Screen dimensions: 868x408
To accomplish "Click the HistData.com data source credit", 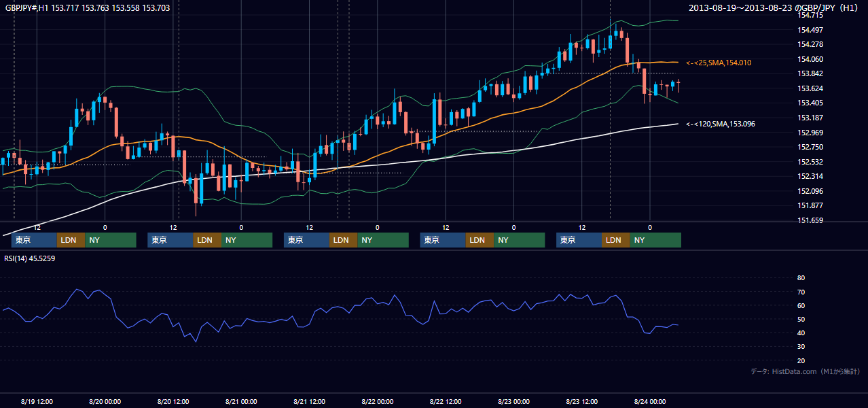I will 806,371.
